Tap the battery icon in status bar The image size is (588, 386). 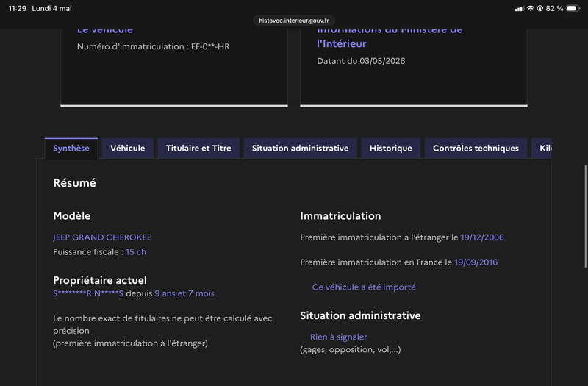click(573, 8)
